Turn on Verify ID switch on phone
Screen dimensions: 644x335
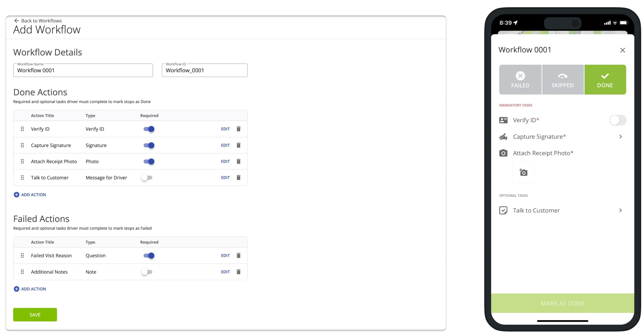pos(618,120)
